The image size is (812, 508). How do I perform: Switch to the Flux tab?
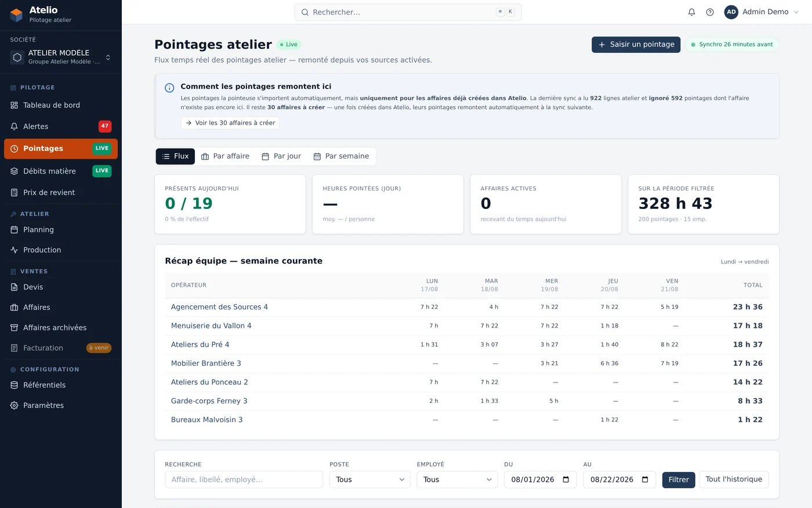tap(175, 157)
